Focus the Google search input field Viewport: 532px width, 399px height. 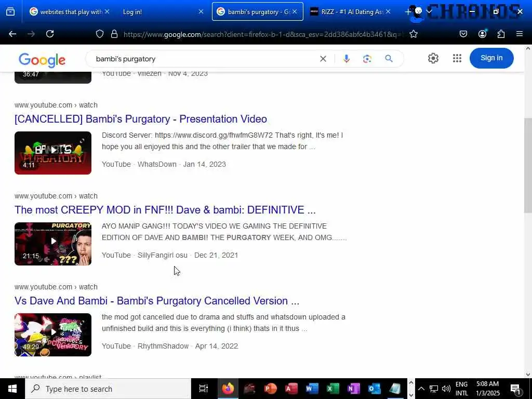click(204, 59)
